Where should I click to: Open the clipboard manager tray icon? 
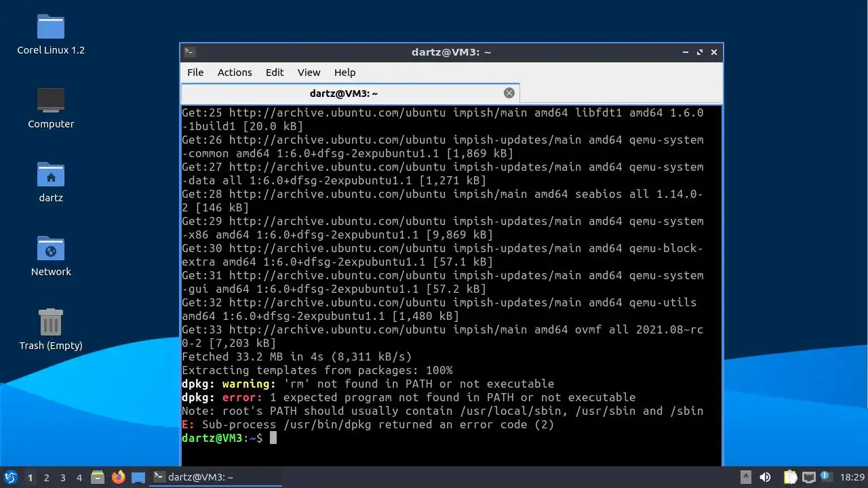(790, 477)
